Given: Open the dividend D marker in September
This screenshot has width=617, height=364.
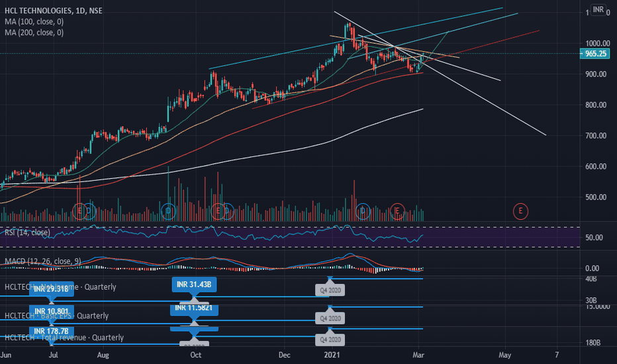Looking at the screenshot, I should 168,211.
